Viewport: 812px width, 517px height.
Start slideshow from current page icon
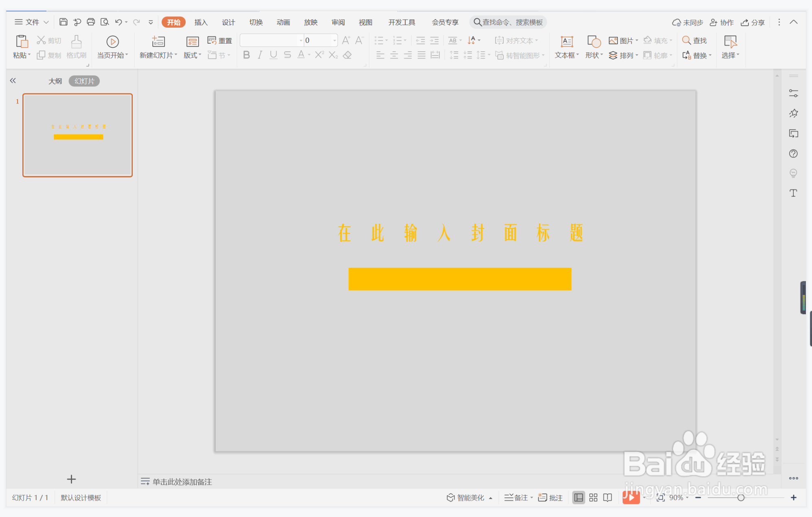pyautogui.click(x=112, y=42)
